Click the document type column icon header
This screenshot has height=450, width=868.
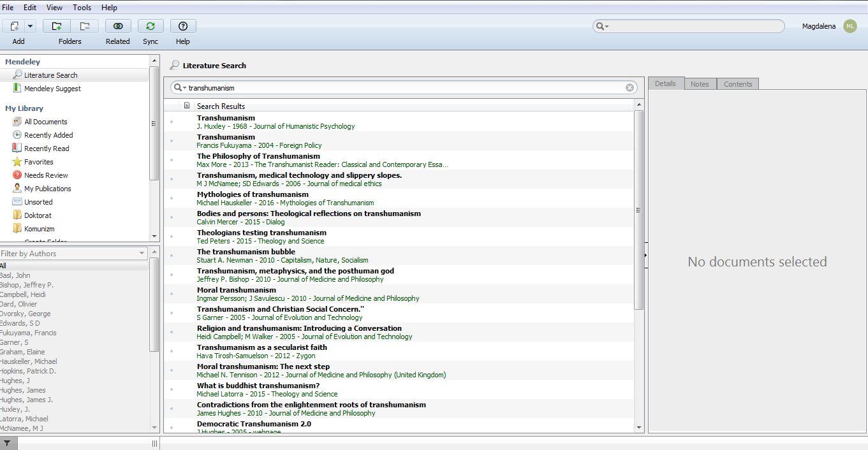coord(187,106)
